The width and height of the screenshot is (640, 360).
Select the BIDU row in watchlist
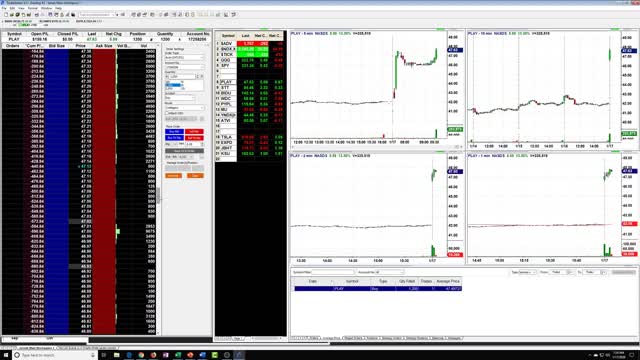click(250, 93)
